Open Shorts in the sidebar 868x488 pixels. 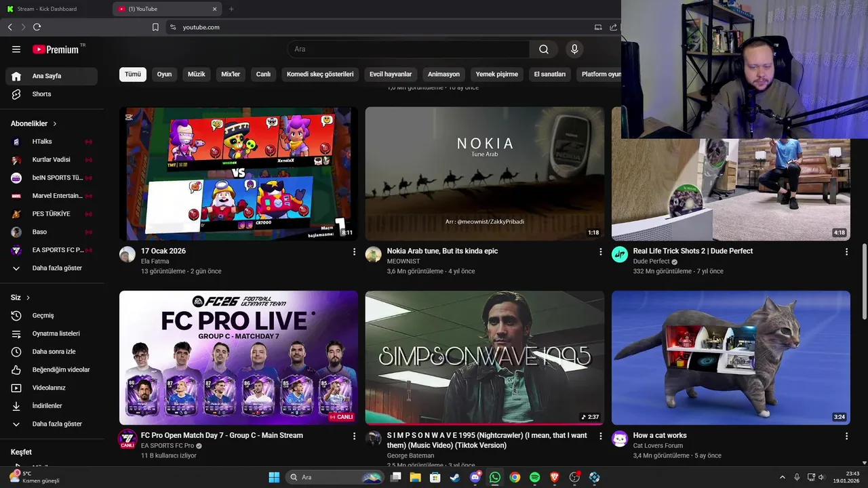pos(52,94)
